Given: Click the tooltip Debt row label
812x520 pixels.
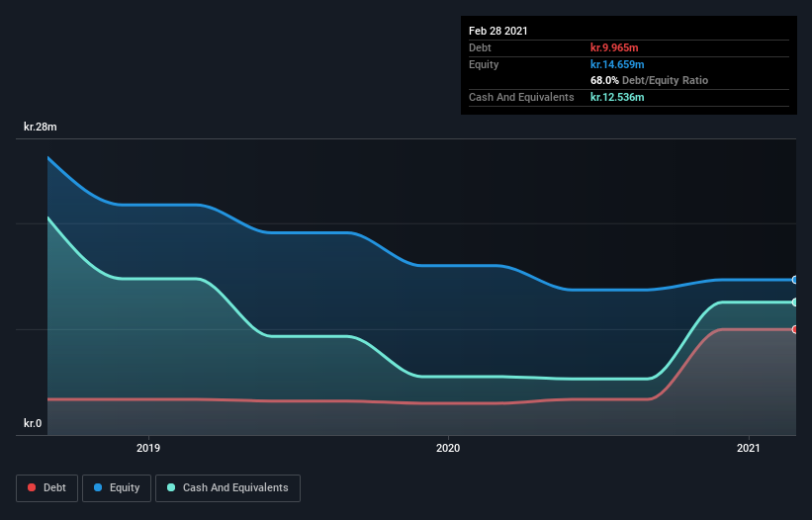Looking at the screenshot, I should click(x=480, y=47).
